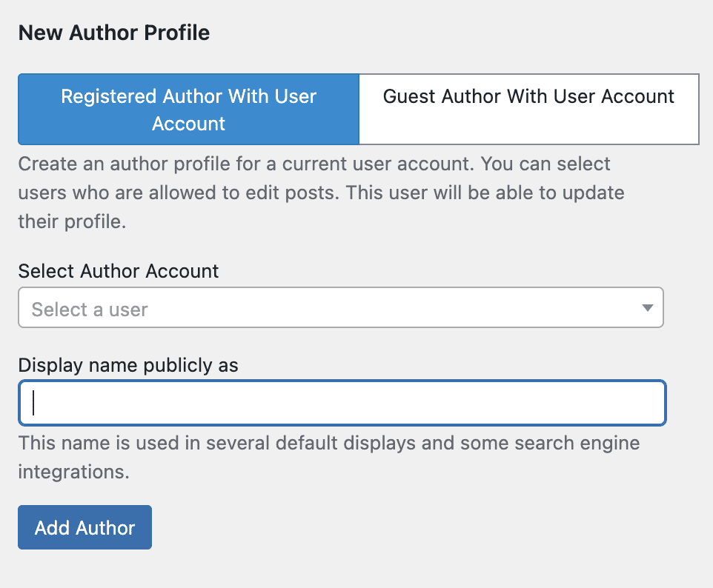Submit the new author profile form

point(84,527)
